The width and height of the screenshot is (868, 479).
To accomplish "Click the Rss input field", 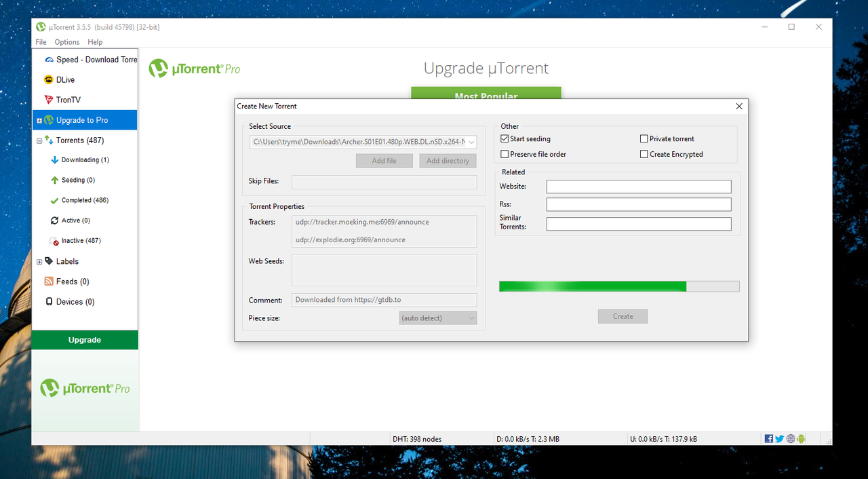I will (x=639, y=204).
